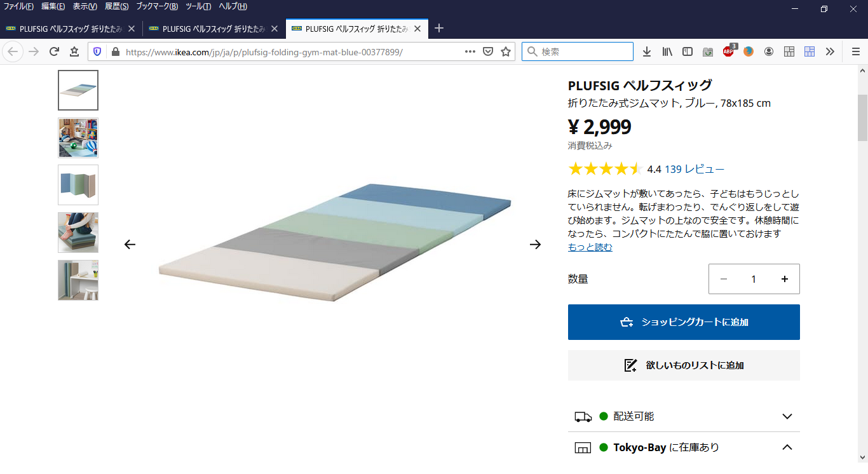Show next product image with right arrow
Screen dimensions: 868x474
point(536,244)
